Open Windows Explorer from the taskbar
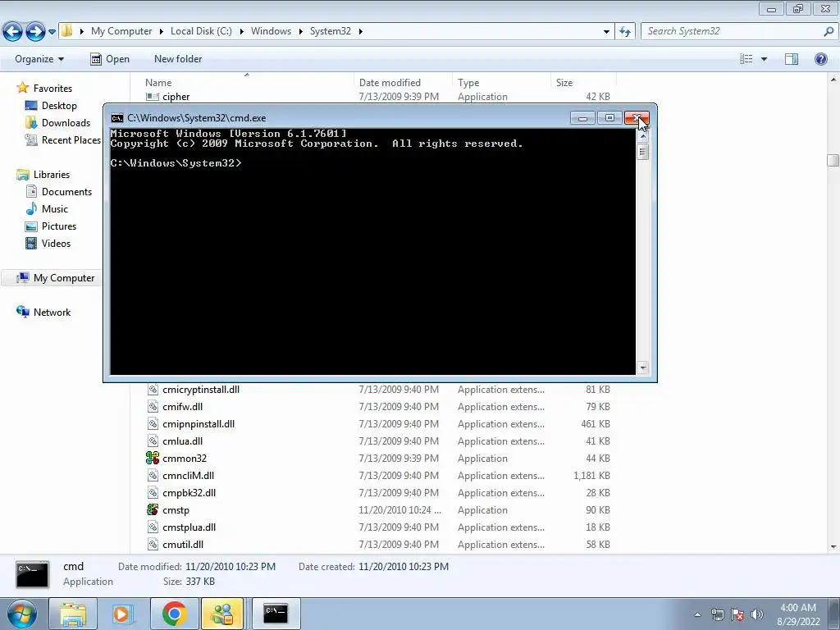840x630 pixels. click(x=73, y=614)
